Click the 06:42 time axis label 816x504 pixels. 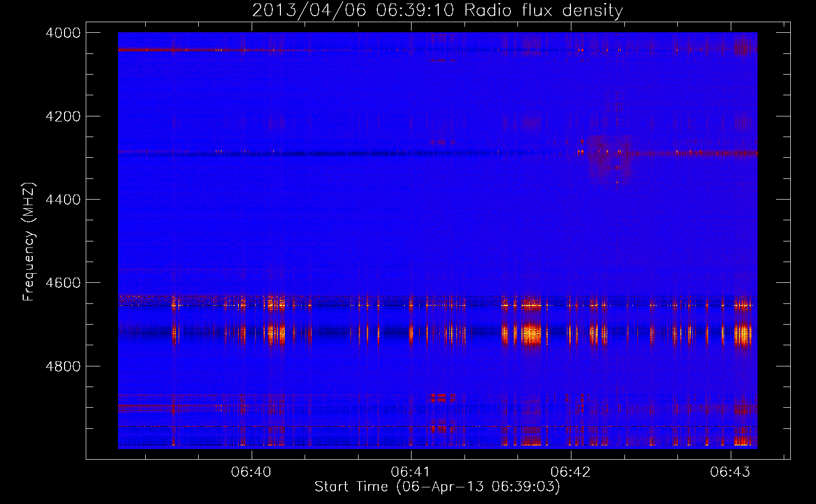(570, 472)
